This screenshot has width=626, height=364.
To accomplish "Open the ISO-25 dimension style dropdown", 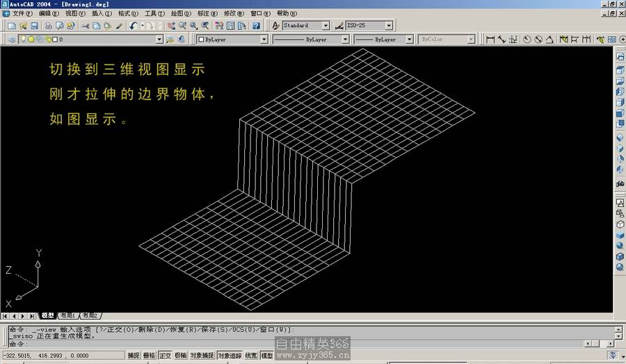I will 388,26.
